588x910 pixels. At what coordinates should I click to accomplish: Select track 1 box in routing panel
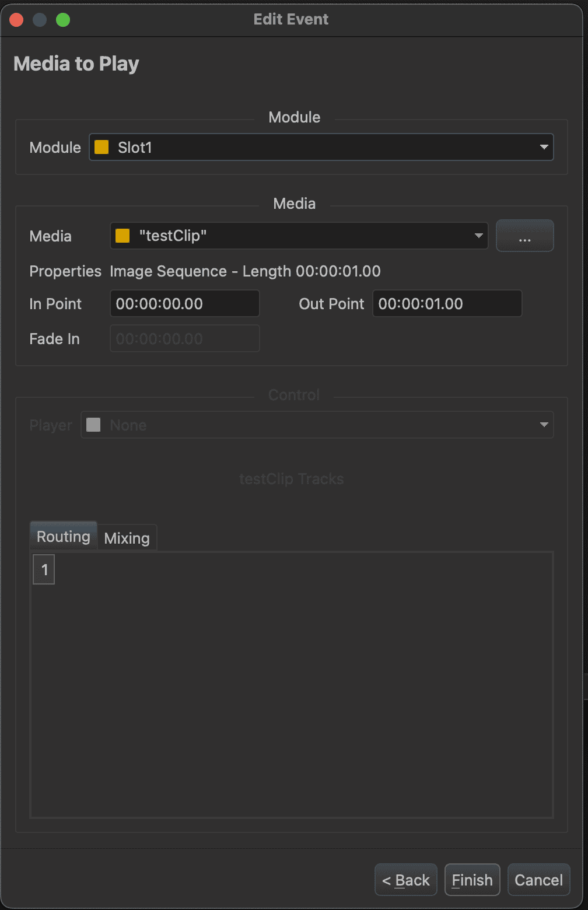[x=44, y=570]
